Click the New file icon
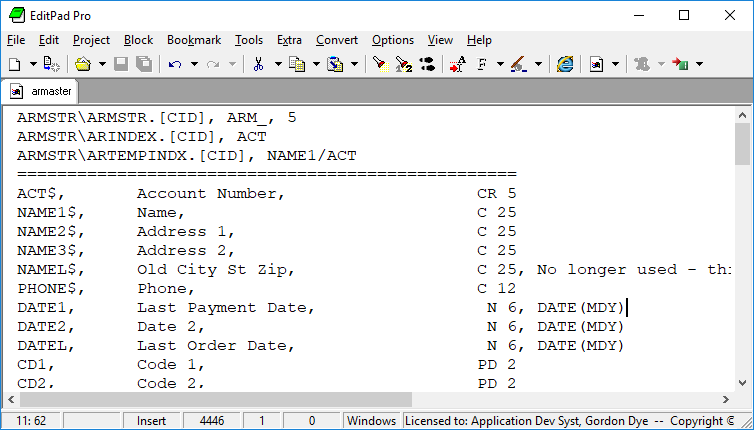This screenshot has width=754, height=430. [x=15, y=64]
